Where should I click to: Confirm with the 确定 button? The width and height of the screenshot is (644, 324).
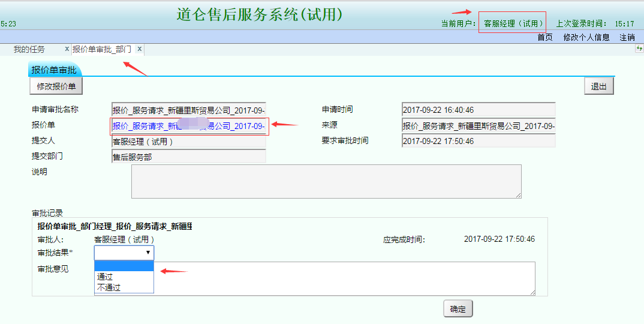pyautogui.click(x=458, y=309)
